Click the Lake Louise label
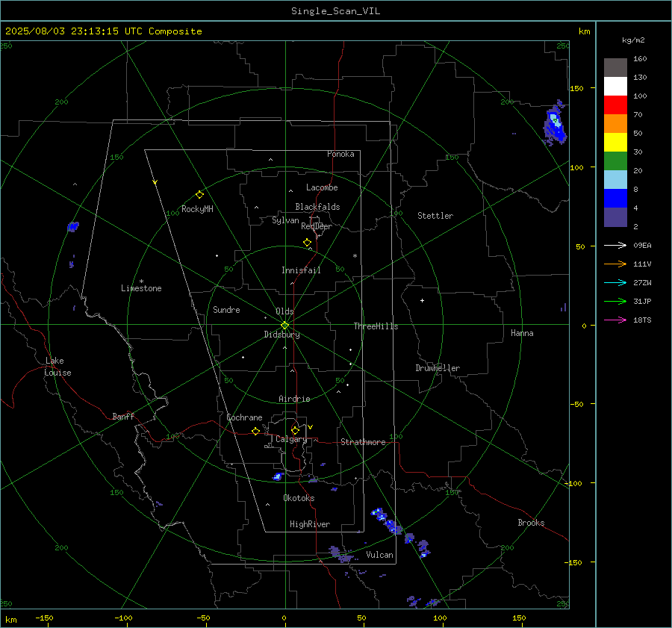Image resolution: width=672 pixels, height=628 pixels. click(57, 367)
